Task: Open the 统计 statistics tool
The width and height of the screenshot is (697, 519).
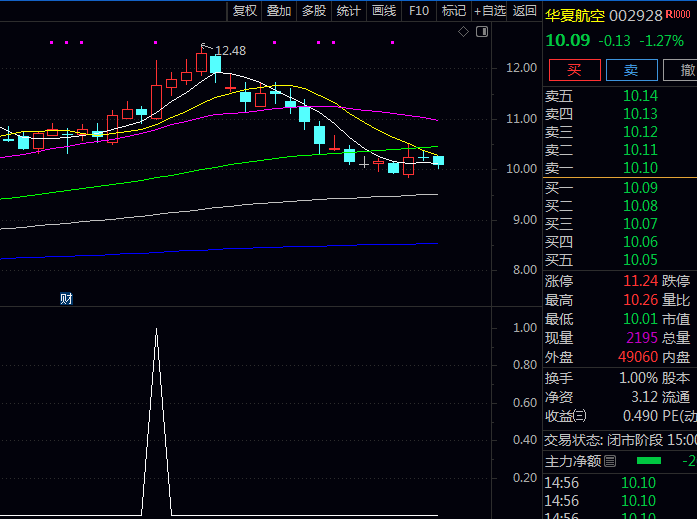Action: coord(349,11)
